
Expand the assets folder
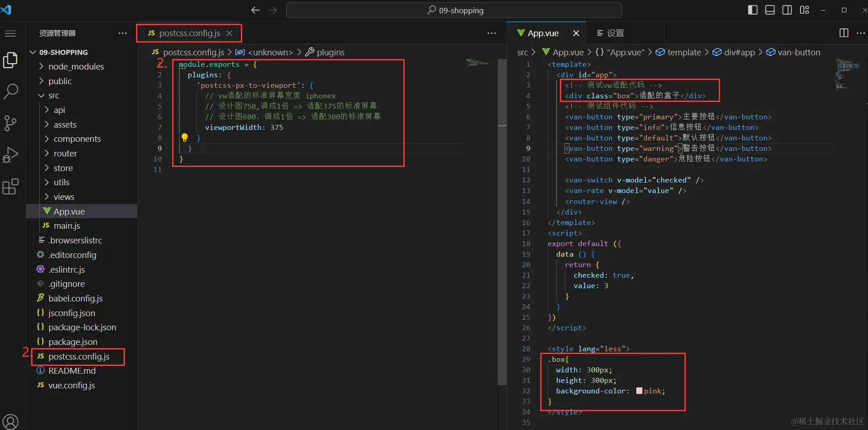coord(82,124)
